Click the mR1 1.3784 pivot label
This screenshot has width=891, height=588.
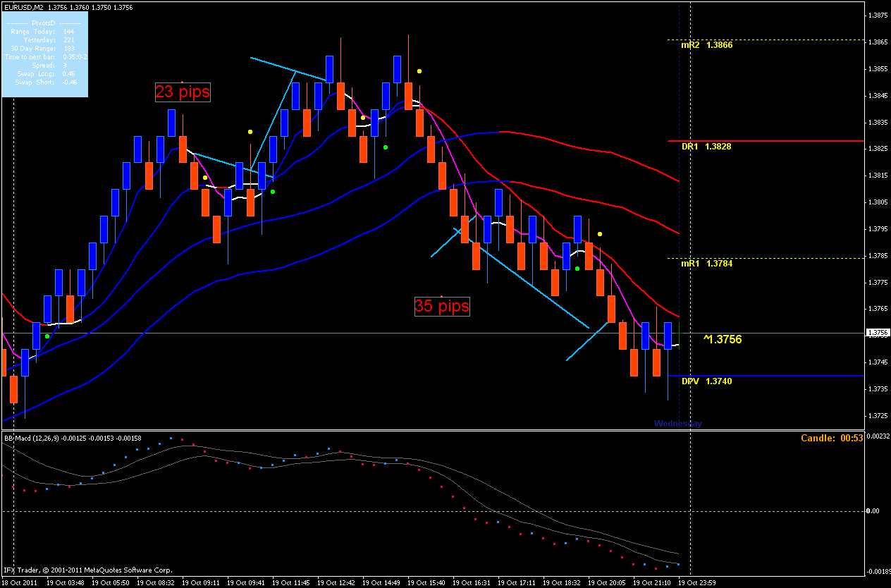tap(707, 264)
